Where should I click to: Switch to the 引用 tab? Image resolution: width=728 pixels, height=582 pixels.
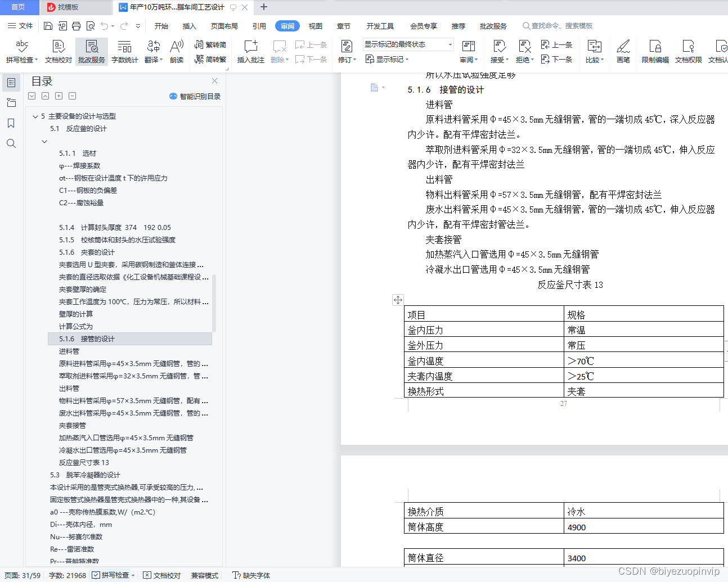[x=259, y=26]
